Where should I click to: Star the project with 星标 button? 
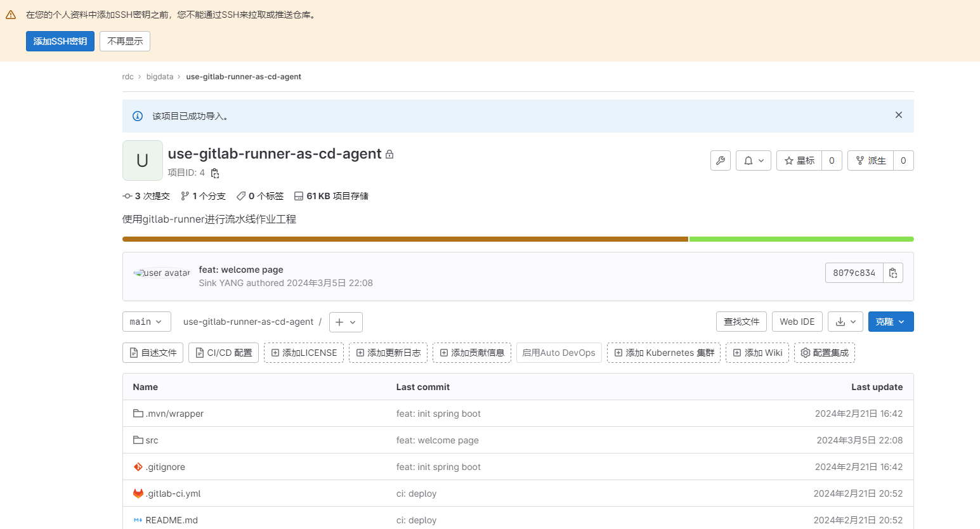click(799, 160)
